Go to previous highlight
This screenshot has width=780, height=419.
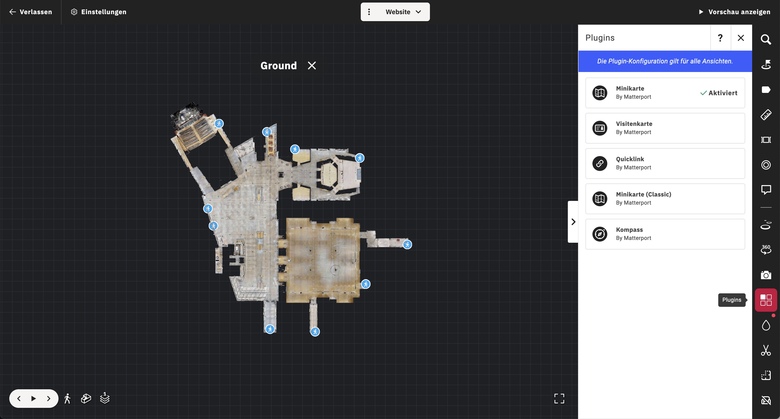click(x=19, y=399)
